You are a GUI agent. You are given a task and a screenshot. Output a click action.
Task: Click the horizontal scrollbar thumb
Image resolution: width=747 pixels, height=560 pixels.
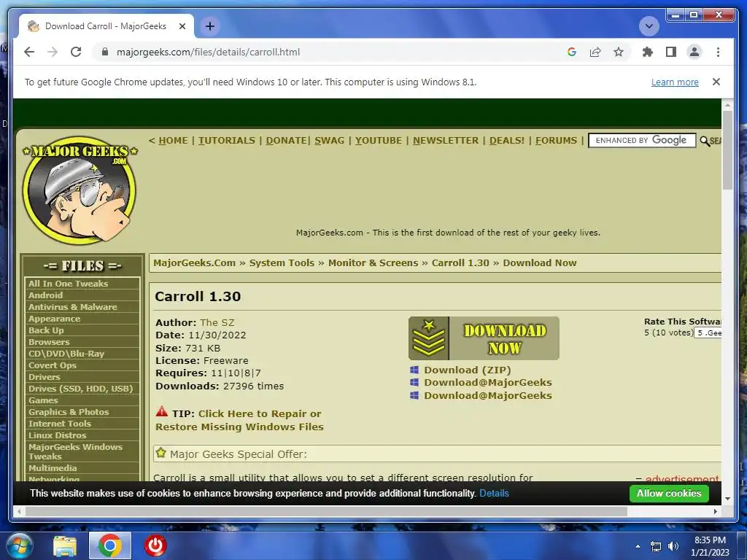(326, 511)
